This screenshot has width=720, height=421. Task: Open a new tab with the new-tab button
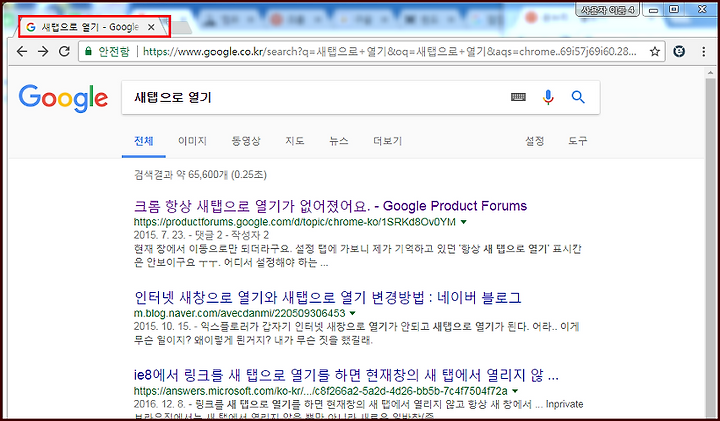click(x=182, y=28)
